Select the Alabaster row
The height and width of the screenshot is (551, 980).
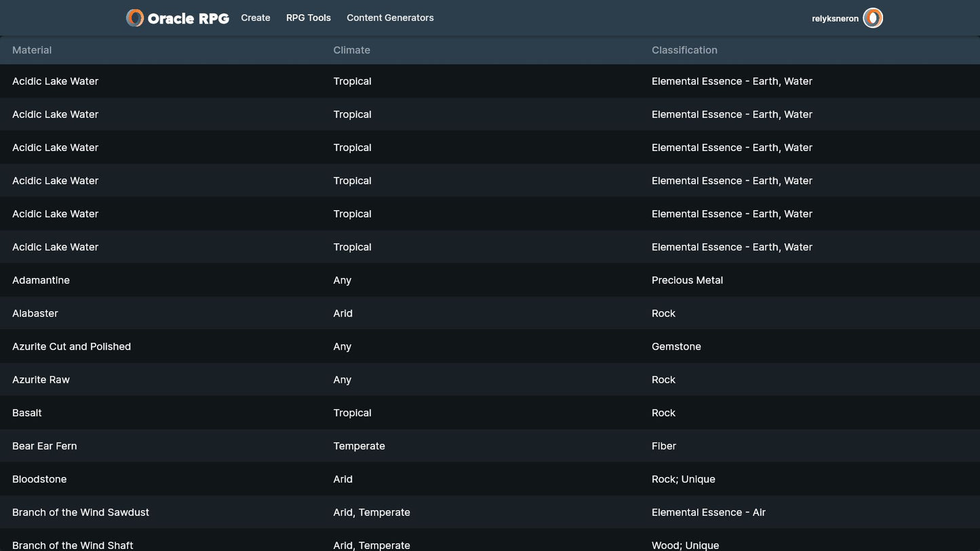coord(35,314)
